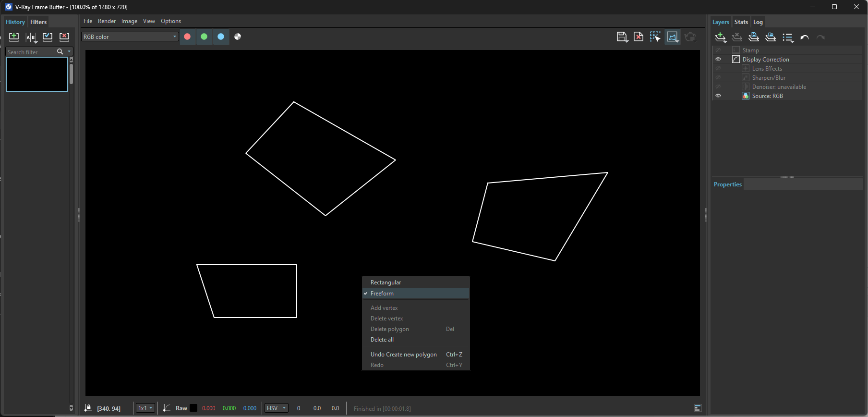868x417 pixels.
Task: Click the save current channel icon
Action: 622,37
